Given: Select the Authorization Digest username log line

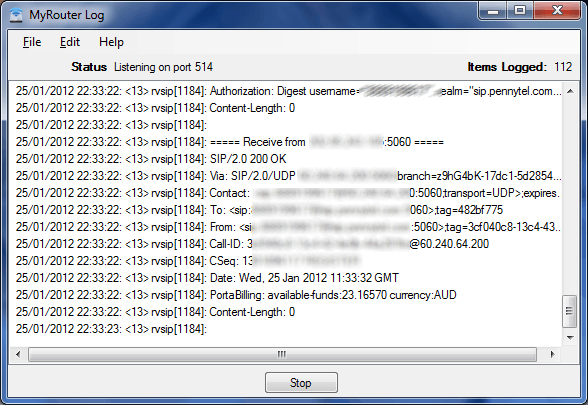Looking at the screenshot, I should click(x=289, y=91).
